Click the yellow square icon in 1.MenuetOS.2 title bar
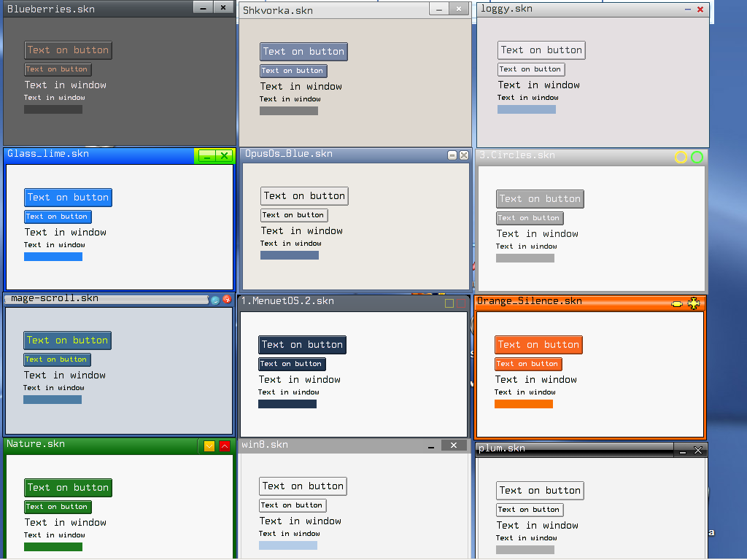This screenshot has height=560, width=747. [x=449, y=303]
